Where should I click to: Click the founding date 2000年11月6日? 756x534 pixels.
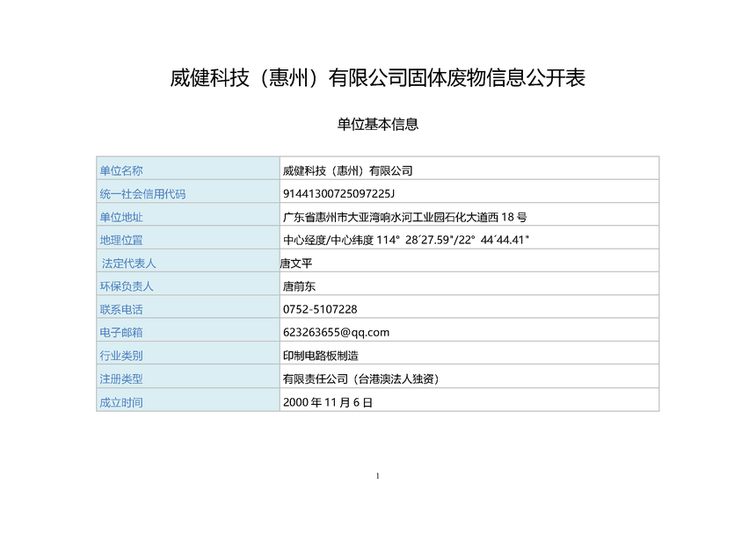328,402
